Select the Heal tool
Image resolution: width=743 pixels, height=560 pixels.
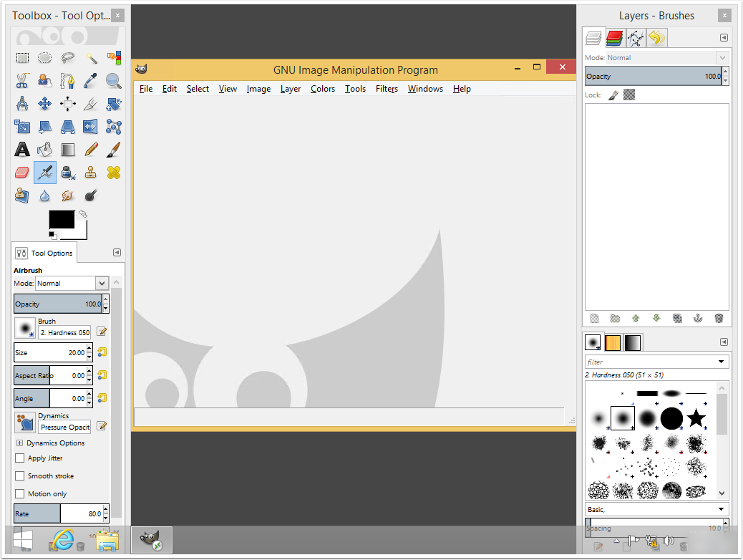coord(114,172)
